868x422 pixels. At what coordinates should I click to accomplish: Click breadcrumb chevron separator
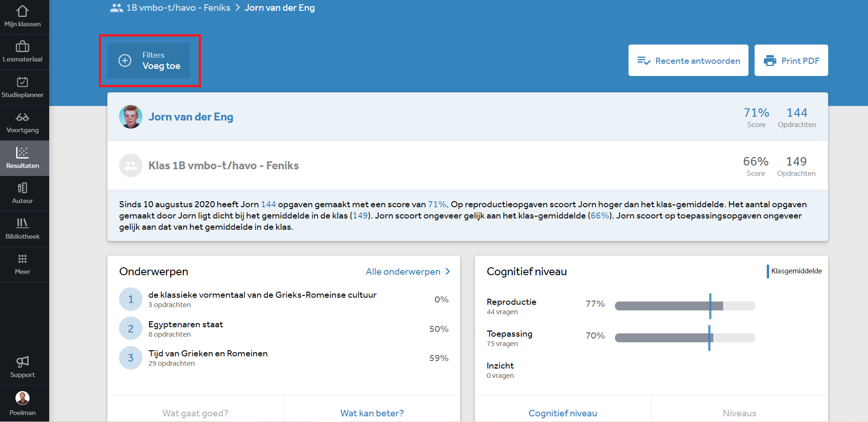[238, 8]
